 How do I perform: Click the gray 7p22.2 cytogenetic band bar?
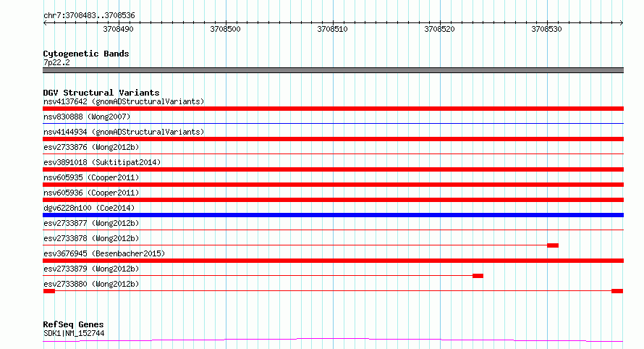tap(333, 70)
